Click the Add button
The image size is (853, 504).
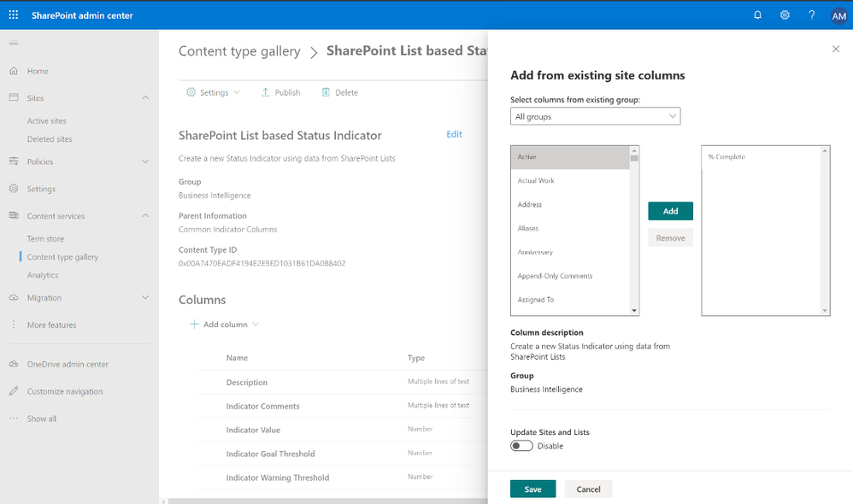(670, 211)
